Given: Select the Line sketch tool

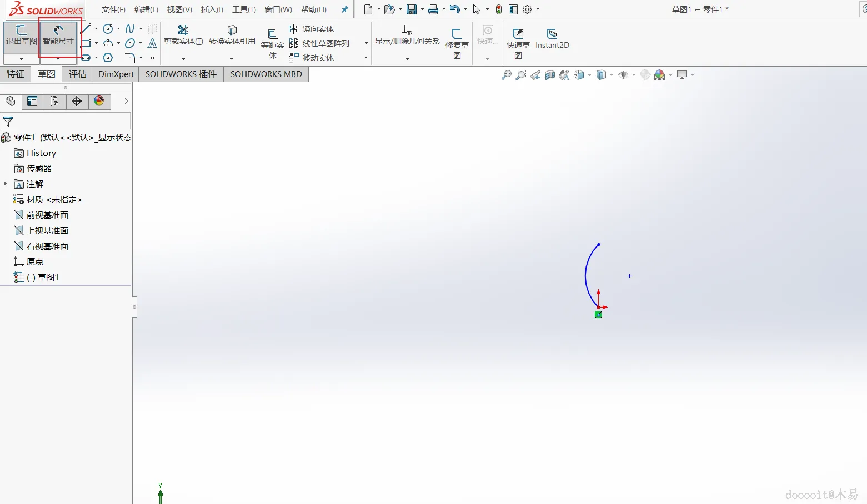Looking at the screenshot, I should [x=86, y=29].
